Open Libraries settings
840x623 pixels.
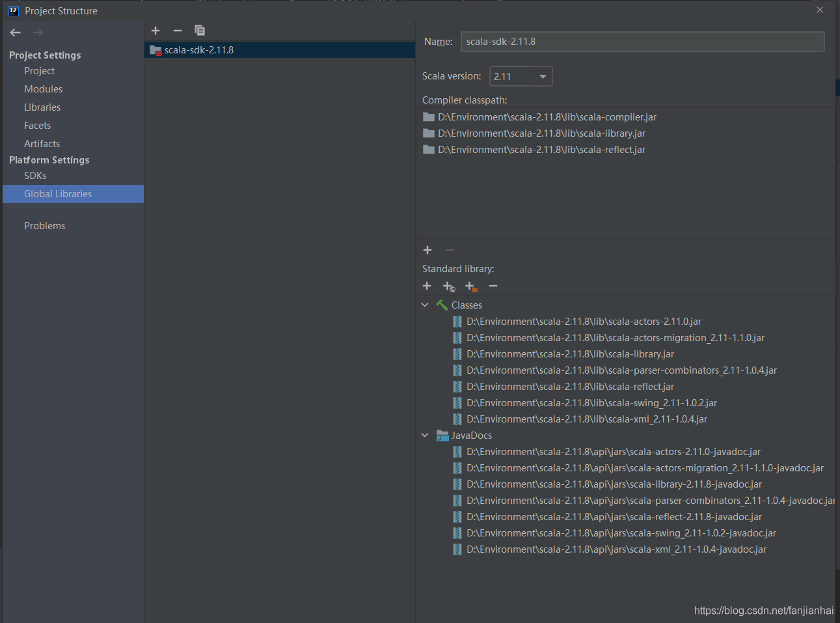tap(42, 107)
